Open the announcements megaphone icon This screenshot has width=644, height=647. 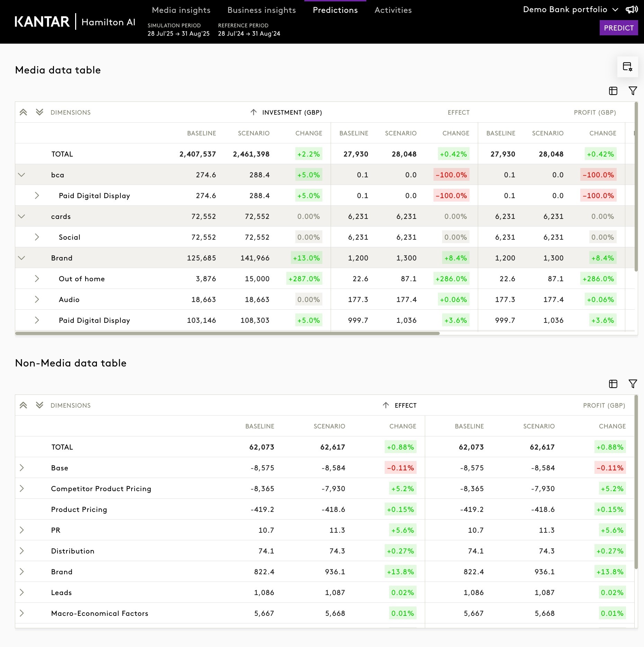pyautogui.click(x=632, y=9)
